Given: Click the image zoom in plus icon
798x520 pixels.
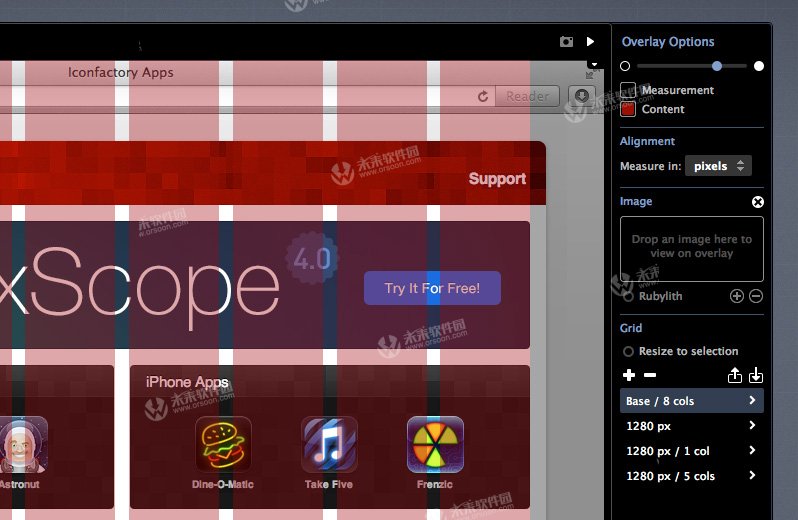Looking at the screenshot, I should pyautogui.click(x=736, y=296).
